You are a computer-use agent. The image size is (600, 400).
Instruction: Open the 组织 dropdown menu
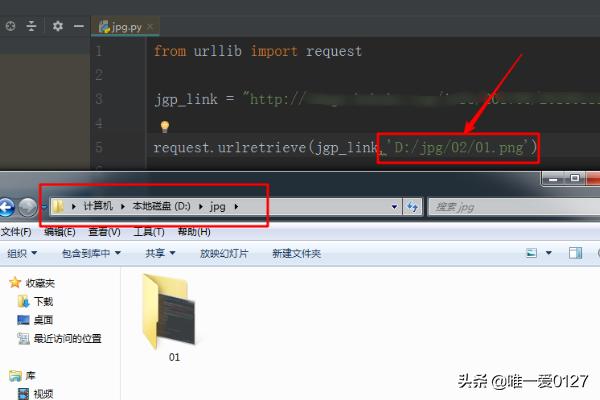[22, 254]
